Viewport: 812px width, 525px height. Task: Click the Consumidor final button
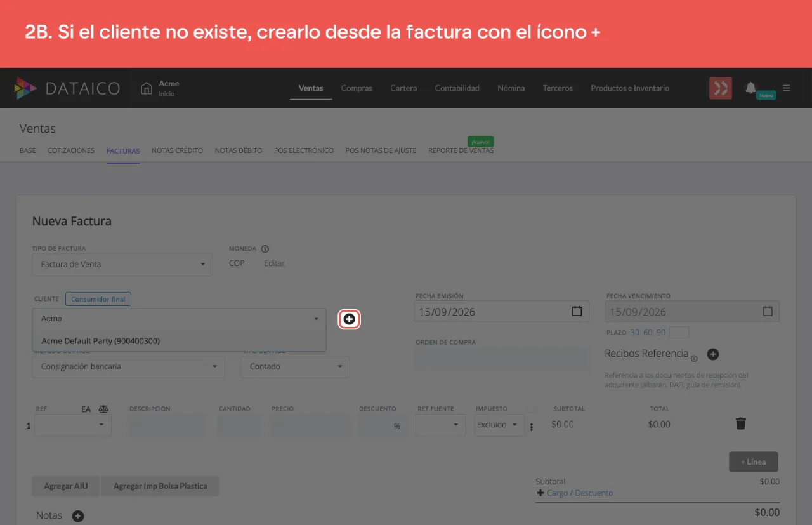click(98, 299)
